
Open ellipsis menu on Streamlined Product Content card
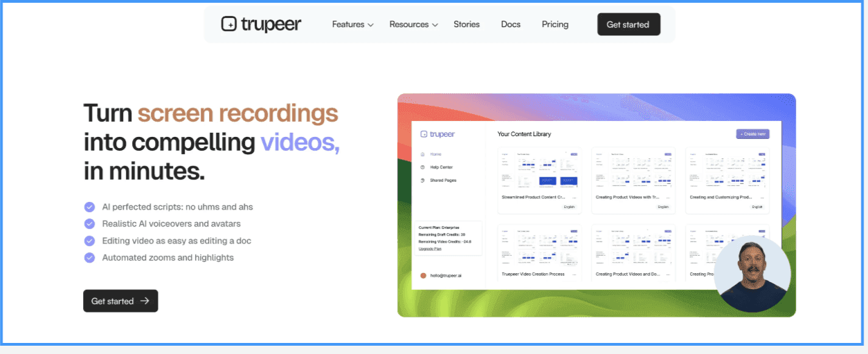[x=575, y=197]
